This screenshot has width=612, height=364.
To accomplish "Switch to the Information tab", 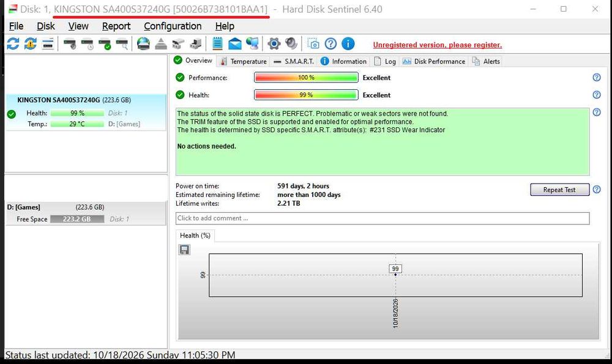I will (x=344, y=61).
